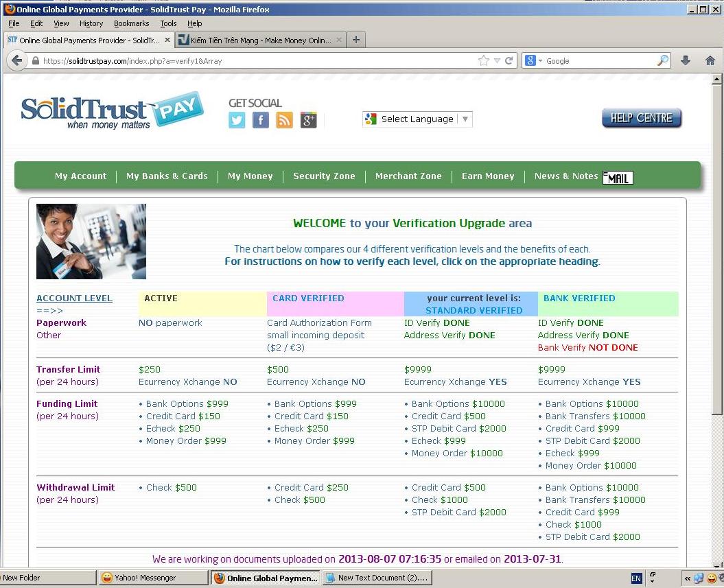
Task: Open the View menu
Action: coord(61,23)
